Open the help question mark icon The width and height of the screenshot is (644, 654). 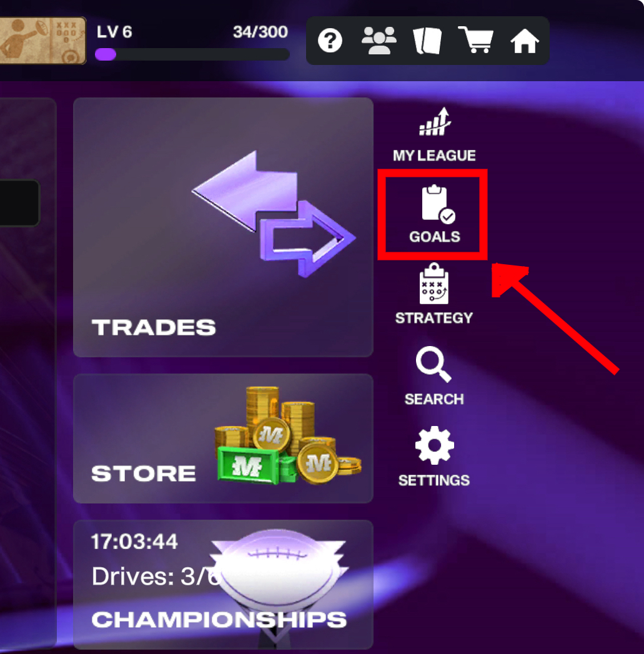[x=330, y=41]
